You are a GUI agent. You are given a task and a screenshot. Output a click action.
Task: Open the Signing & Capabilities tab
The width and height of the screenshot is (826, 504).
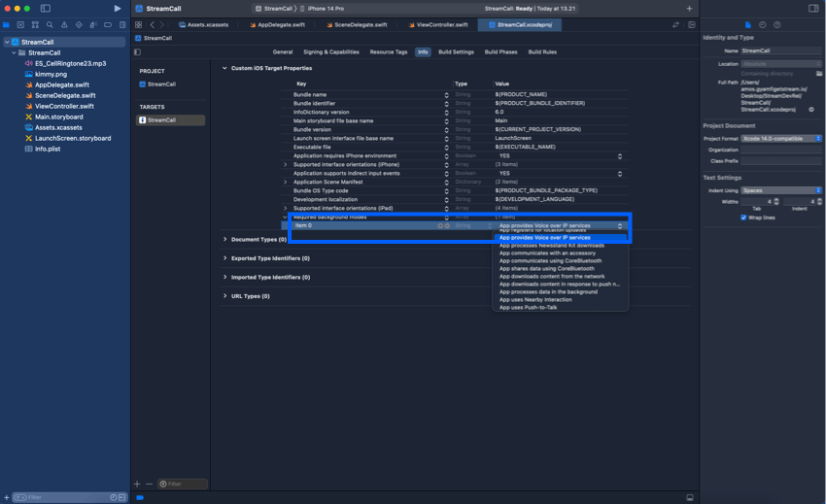click(x=330, y=52)
